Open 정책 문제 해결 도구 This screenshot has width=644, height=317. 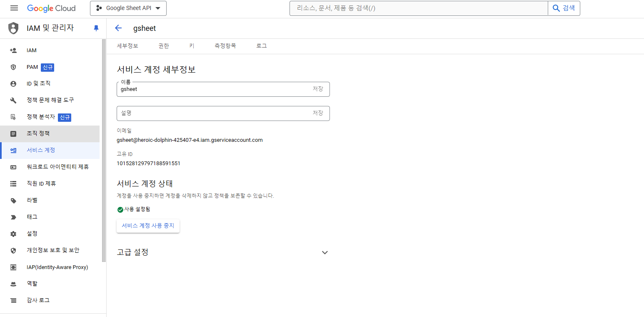pos(50,101)
